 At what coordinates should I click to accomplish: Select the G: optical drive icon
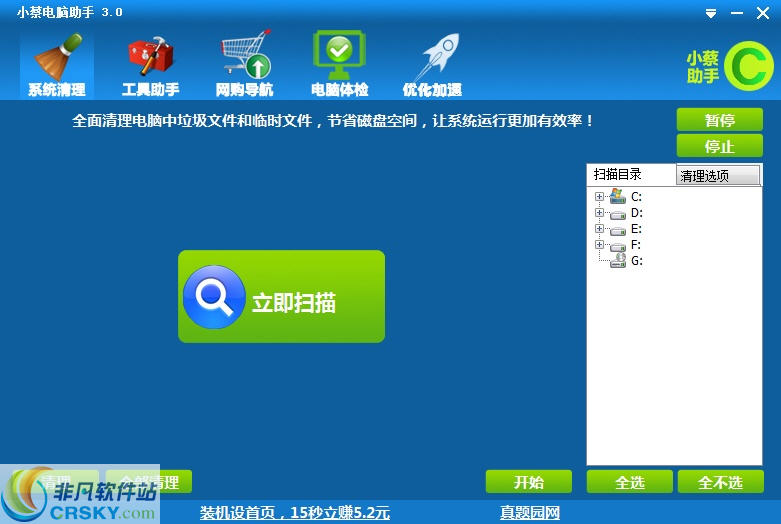point(618,261)
